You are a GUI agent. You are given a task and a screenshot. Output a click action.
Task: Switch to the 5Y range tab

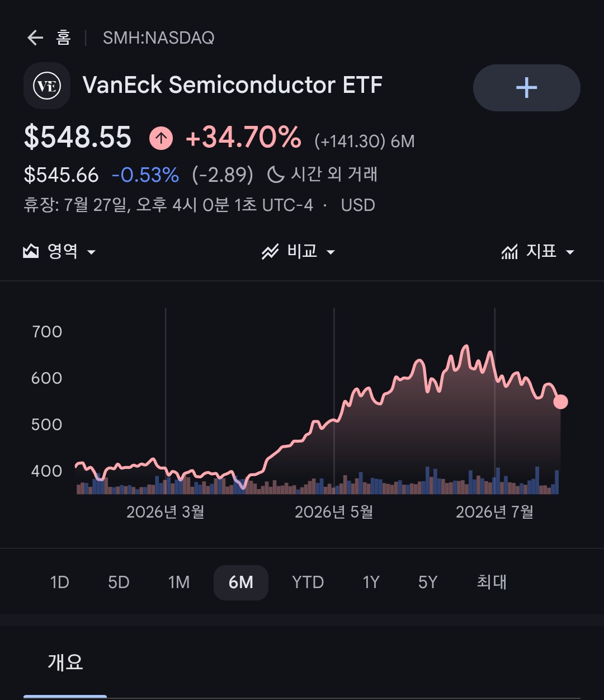coord(428,582)
